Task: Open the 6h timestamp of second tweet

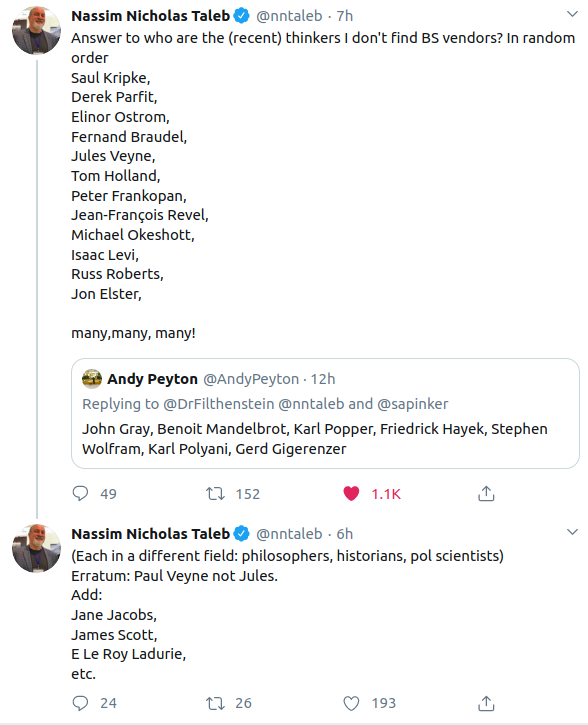Action: 344,534
